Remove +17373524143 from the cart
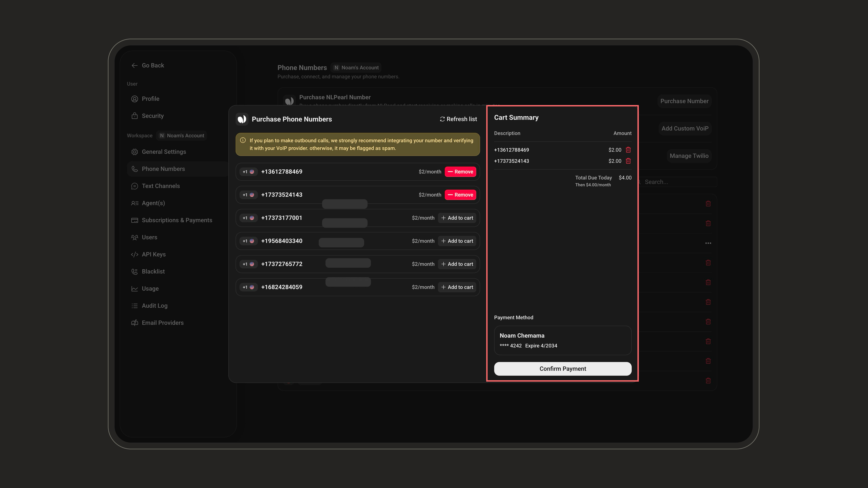Image resolution: width=868 pixels, height=488 pixels. (460, 195)
